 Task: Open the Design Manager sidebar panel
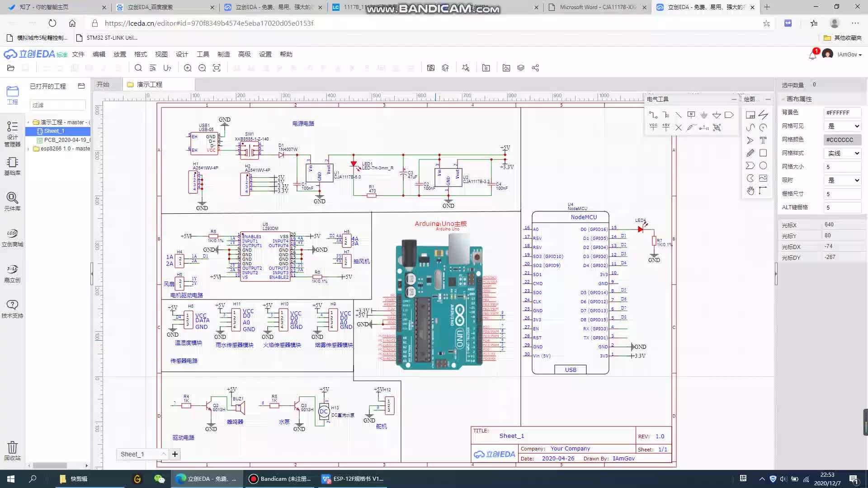coord(12,134)
